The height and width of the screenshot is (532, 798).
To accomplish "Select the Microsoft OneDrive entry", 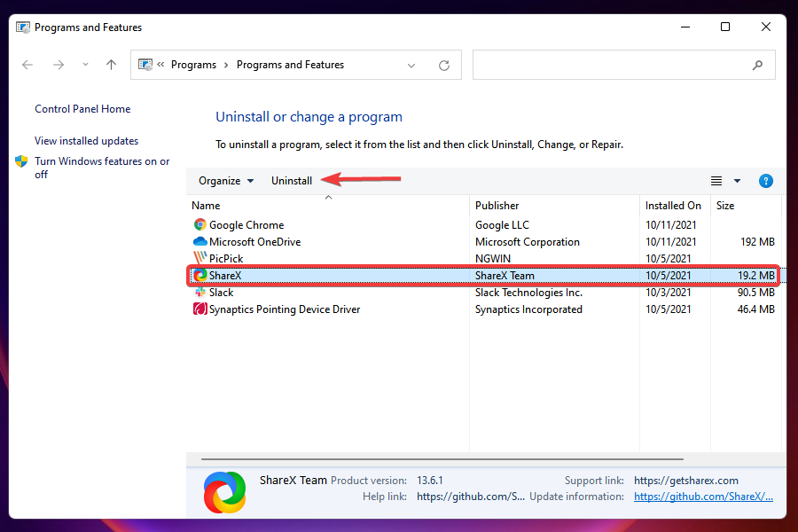I will [x=255, y=241].
